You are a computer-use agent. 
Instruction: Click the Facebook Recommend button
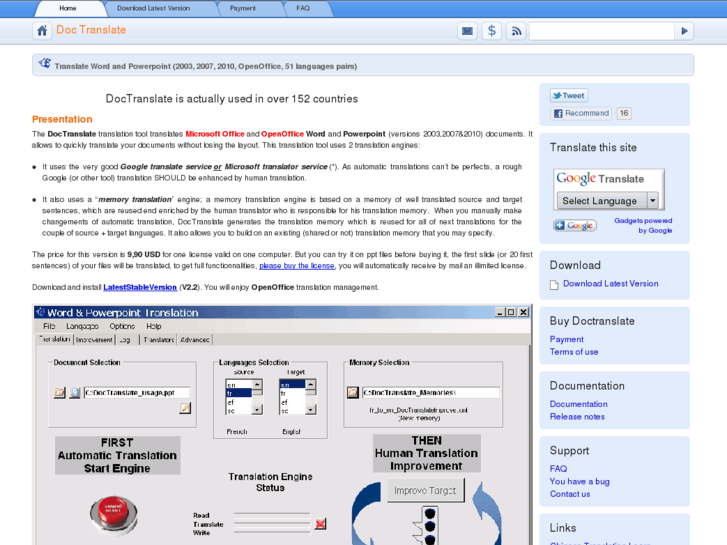point(581,113)
